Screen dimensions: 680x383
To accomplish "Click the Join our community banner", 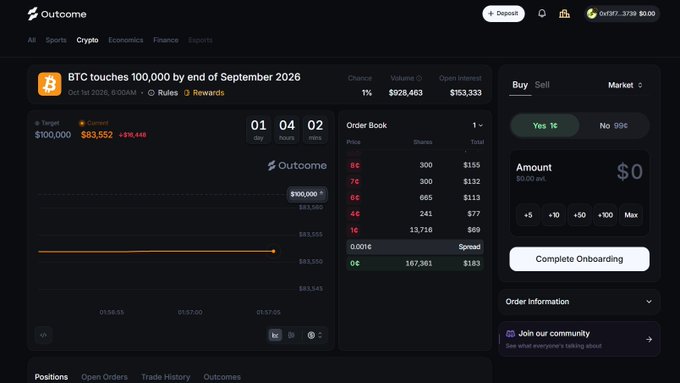I will tap(579, 339).
